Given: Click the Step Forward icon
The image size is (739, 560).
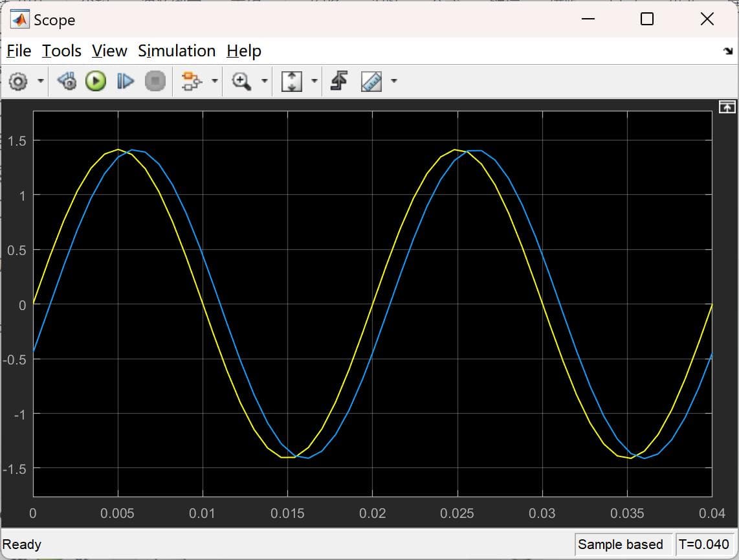Looking at the screenshot, I should 125,81.
